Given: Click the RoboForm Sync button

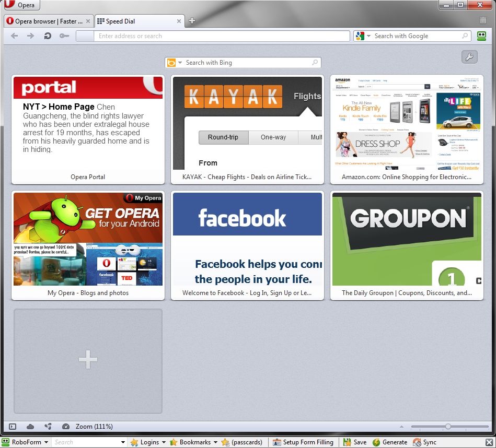Looking at the screenshot, I should point(425,442).
